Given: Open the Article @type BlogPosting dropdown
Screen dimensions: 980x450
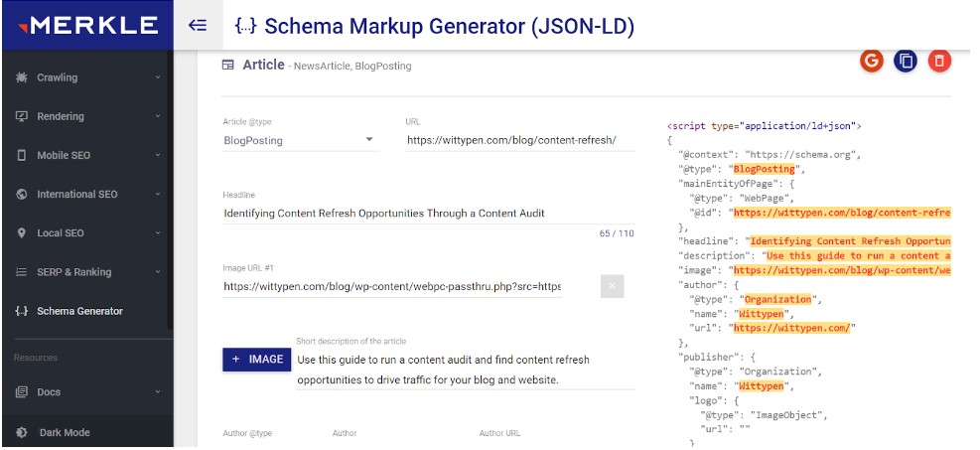Looking at the screenshot, I should pos(300,140).
